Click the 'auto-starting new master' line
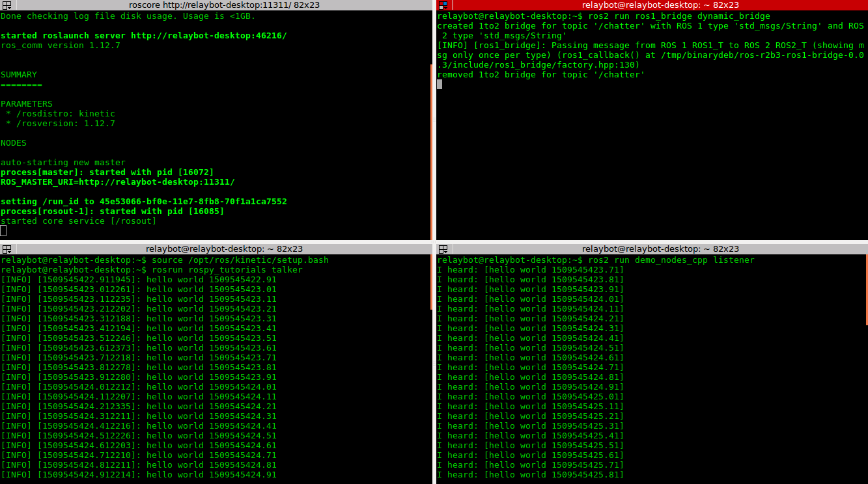The height and width of the screenshot is (484, 868). (63, 163)
